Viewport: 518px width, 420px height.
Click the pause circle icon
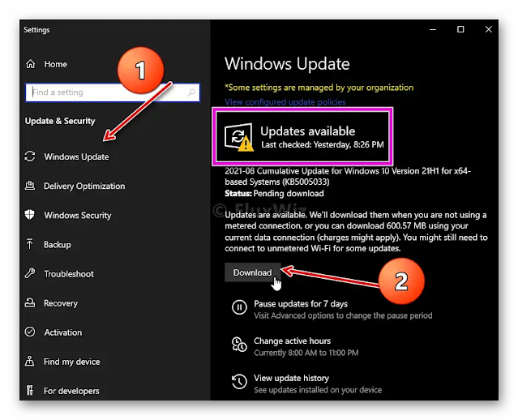(x=239, y=307)
